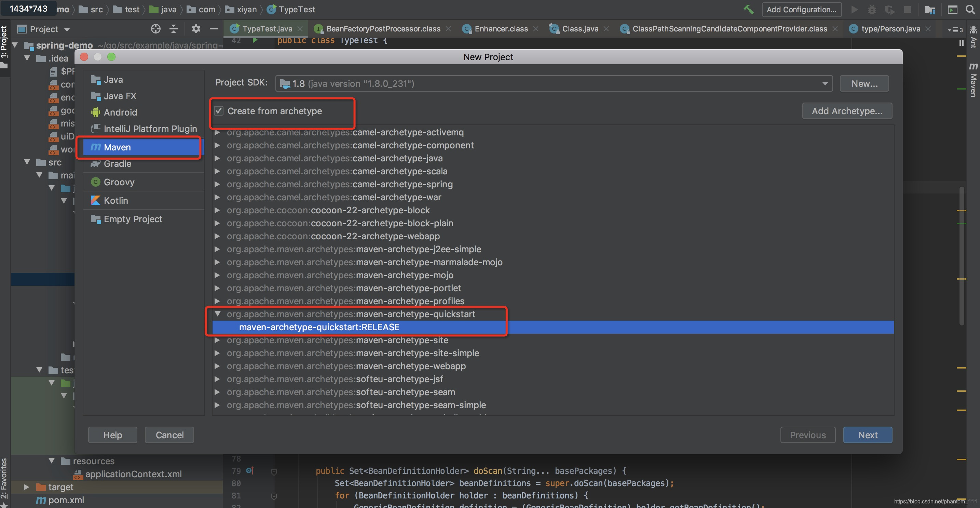980x508 pixels.
Task: Click the Maven tool window icon on right strip
Action: tap(973, 80)
